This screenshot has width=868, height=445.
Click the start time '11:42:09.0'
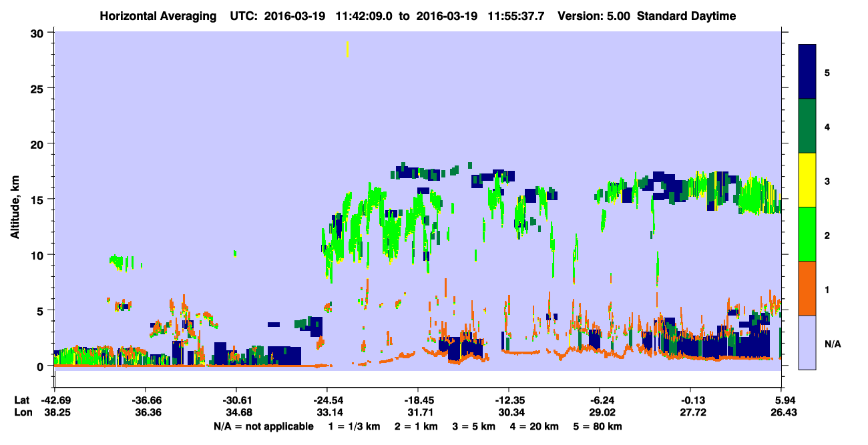[x=365, y=16]
